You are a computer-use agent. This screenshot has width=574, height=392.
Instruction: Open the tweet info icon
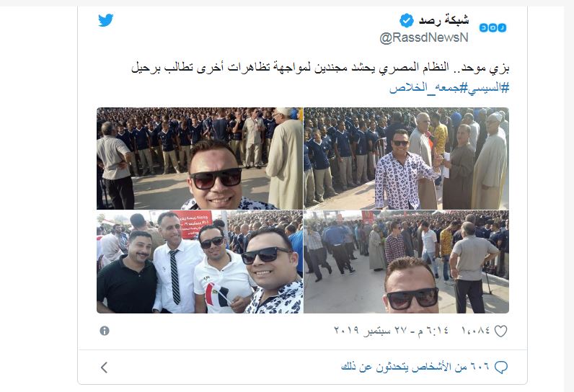coord(105,331)
